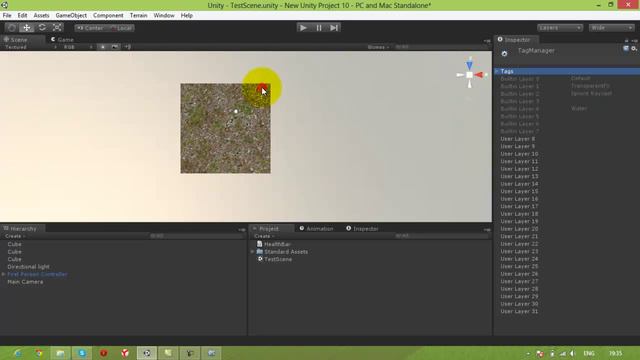Select the right-hand Inspector tab
Image resolution: width=640 pixels, height=360 pixels.
[516, 40]
